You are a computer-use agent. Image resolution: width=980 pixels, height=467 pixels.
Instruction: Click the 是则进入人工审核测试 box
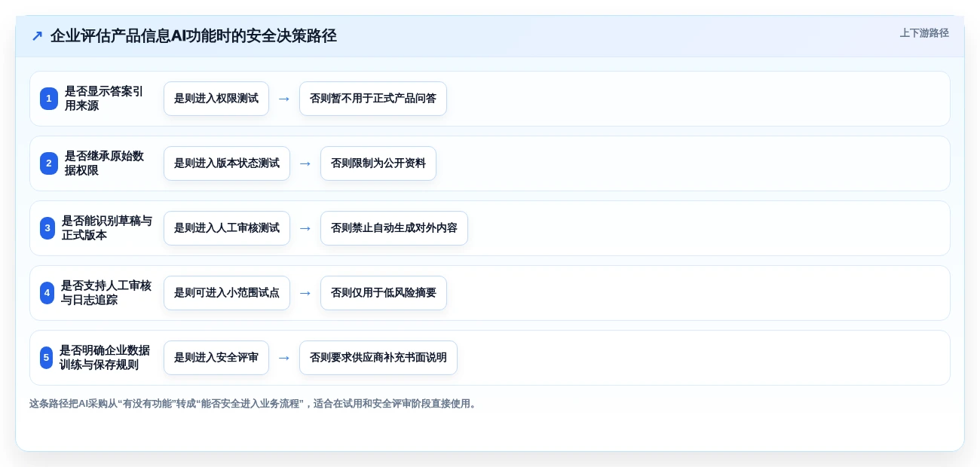pos(227,228)
